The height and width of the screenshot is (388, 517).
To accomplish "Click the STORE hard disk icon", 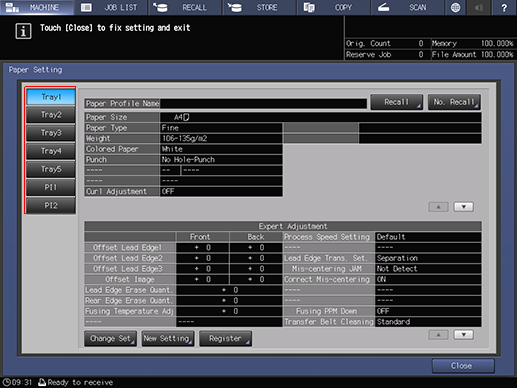I will [235, 7].
